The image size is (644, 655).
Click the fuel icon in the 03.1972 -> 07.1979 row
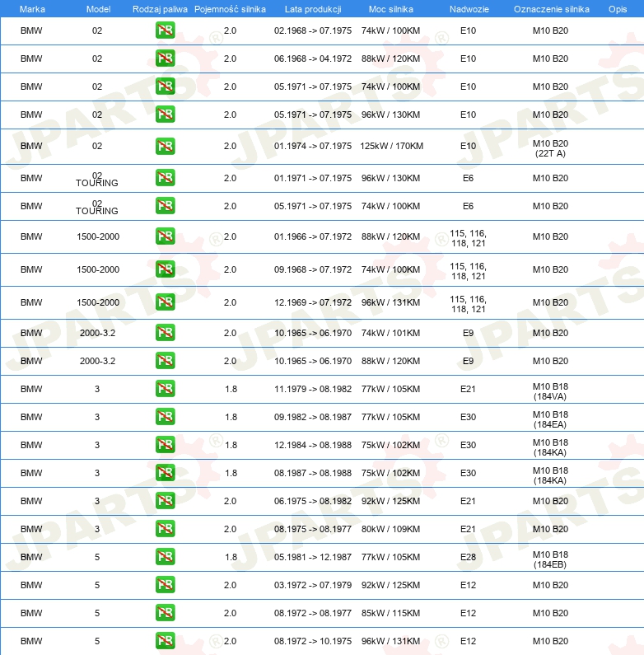point(165,585)
